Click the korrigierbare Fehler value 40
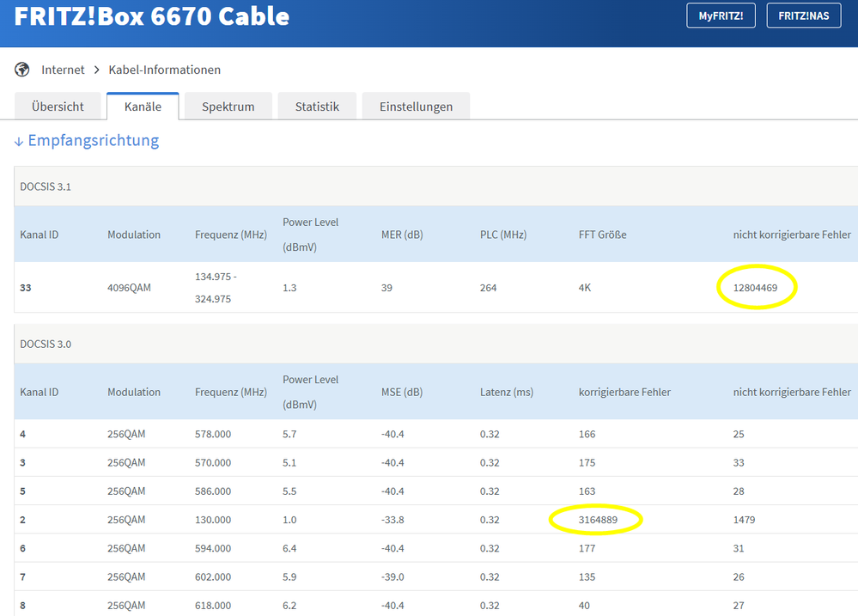Screen dimensions: 858x616 (584, 605)
